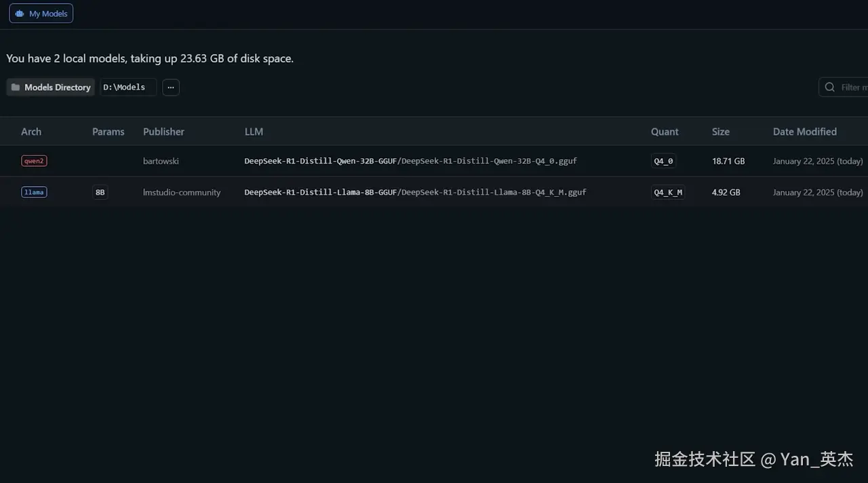
Task: Sort by the Date Modified column
Action: point(804,132)
